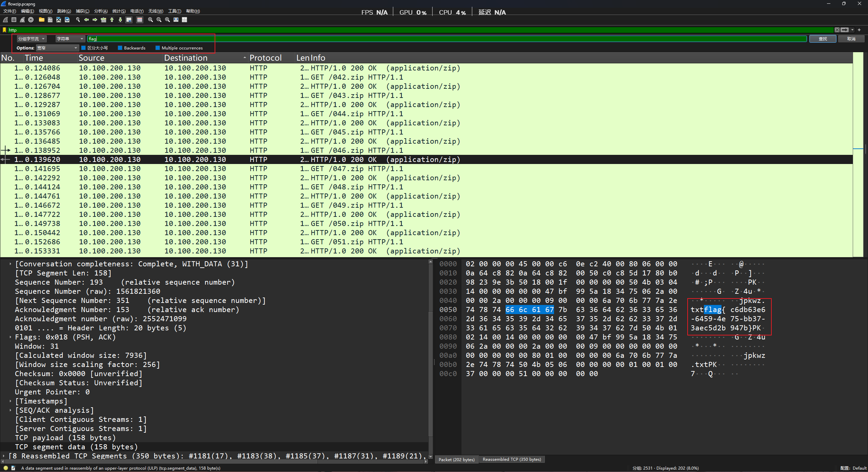This screenshot has height=472, width=868.
Task: Toggle packet list colorize icon
Action: pyautogui.click(x=139, y=20)
